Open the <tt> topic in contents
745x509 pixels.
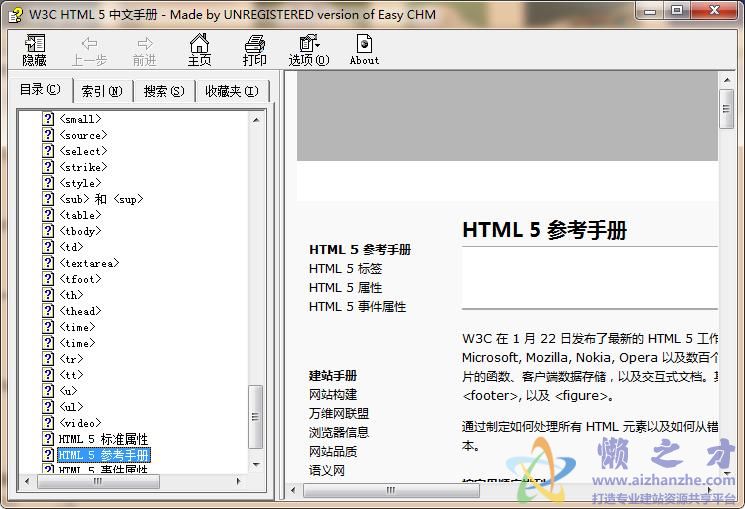click(71, 375)
